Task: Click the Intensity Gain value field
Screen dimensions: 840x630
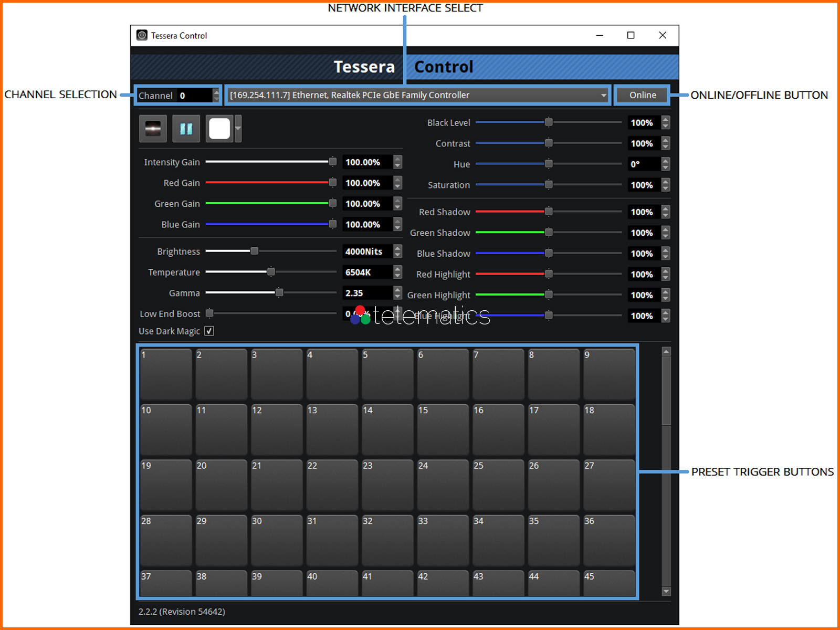Action: click(x=367, y=162)
